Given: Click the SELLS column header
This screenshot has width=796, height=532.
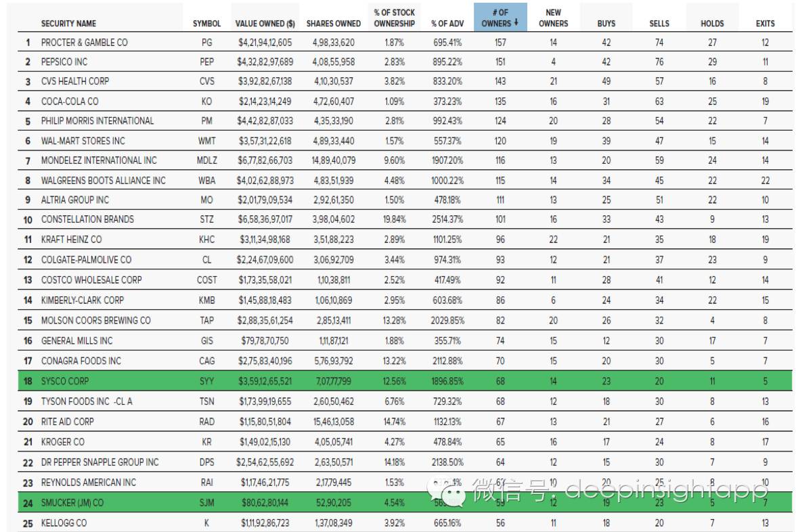Looking at the screenshot, I should [659, 24].
